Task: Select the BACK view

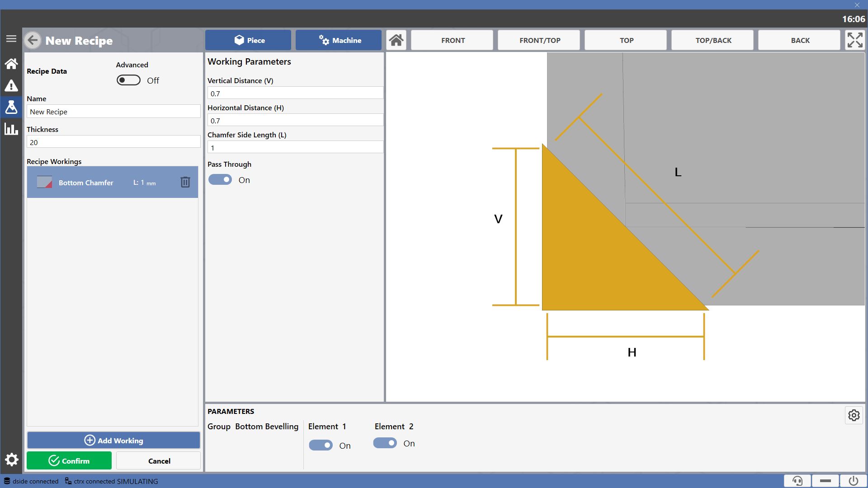Action: tap(799, 40)
